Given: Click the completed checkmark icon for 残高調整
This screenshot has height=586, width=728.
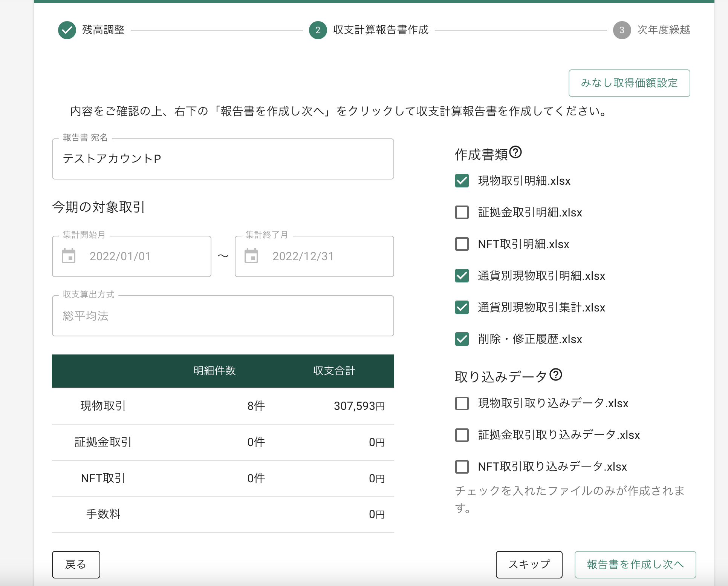Looking at the screenshot, I should coord(67,30).
